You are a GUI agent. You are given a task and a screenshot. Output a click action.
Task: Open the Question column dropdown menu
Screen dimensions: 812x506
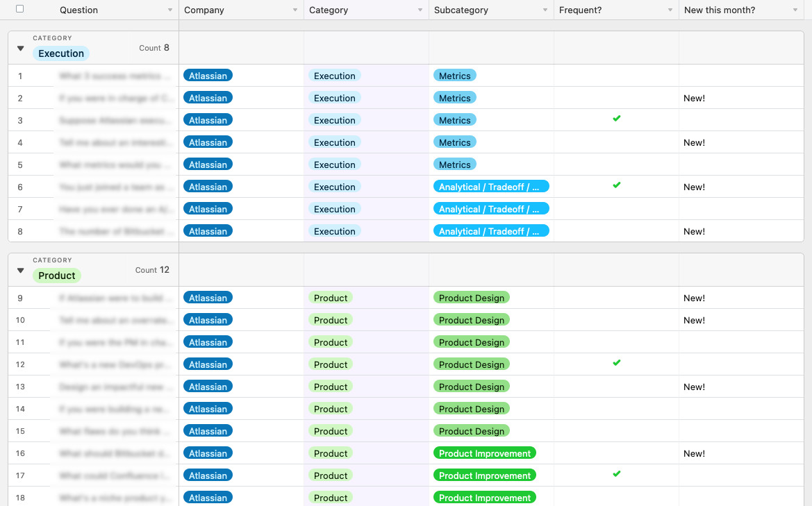(169, 10)
